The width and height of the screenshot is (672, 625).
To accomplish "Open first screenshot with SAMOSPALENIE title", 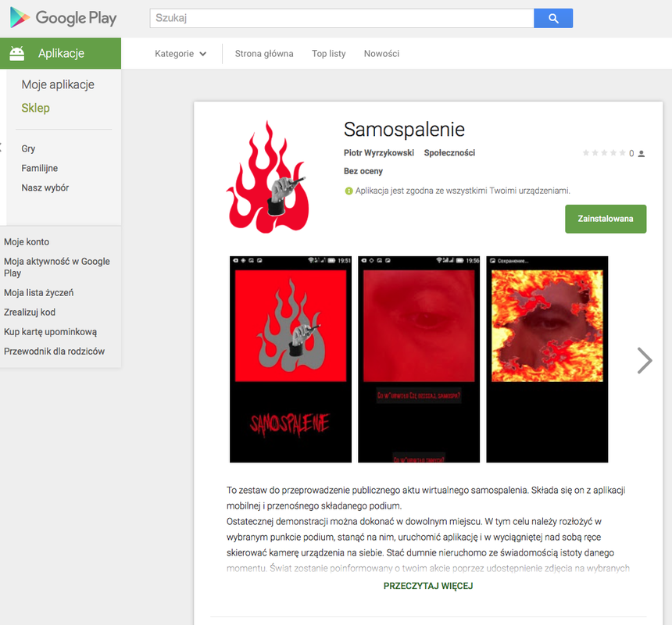I will pos(291,359).
